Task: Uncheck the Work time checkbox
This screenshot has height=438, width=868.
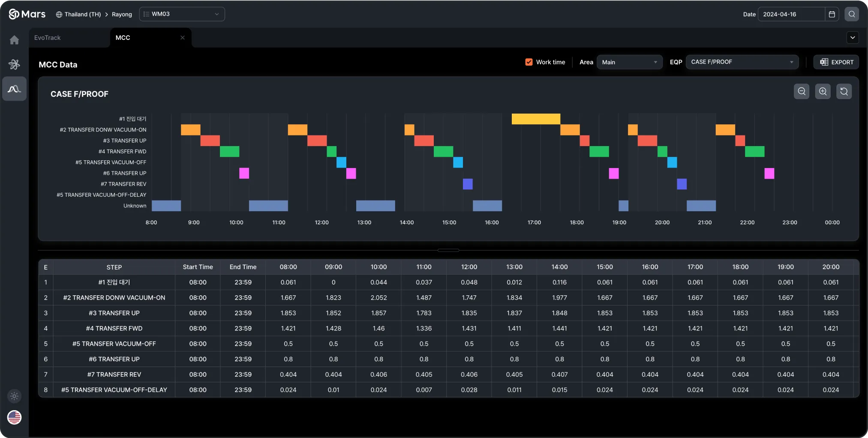Action: point(529,62)
